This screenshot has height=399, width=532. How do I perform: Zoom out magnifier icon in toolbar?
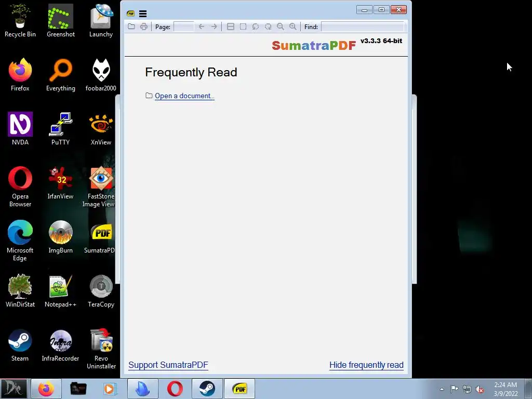(x=280, y=26)
